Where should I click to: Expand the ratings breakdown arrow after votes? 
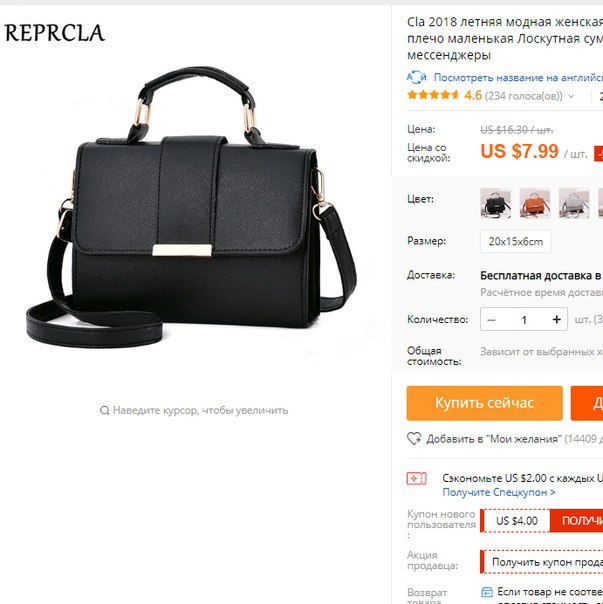571,96
